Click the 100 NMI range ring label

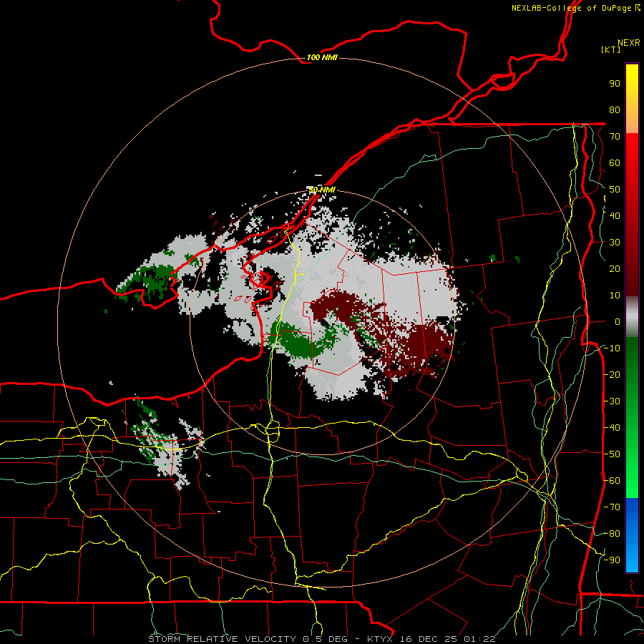[322, 57]
